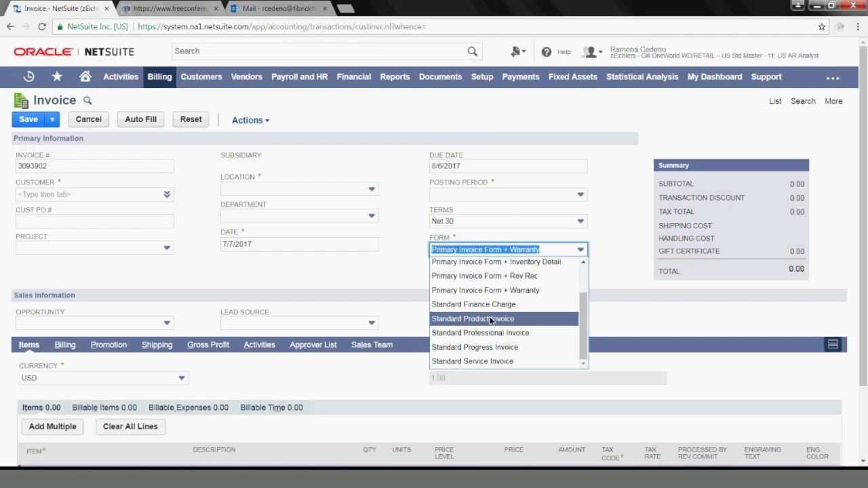
Task: Open the user role avatar menu
Action: tap(592, 52)
